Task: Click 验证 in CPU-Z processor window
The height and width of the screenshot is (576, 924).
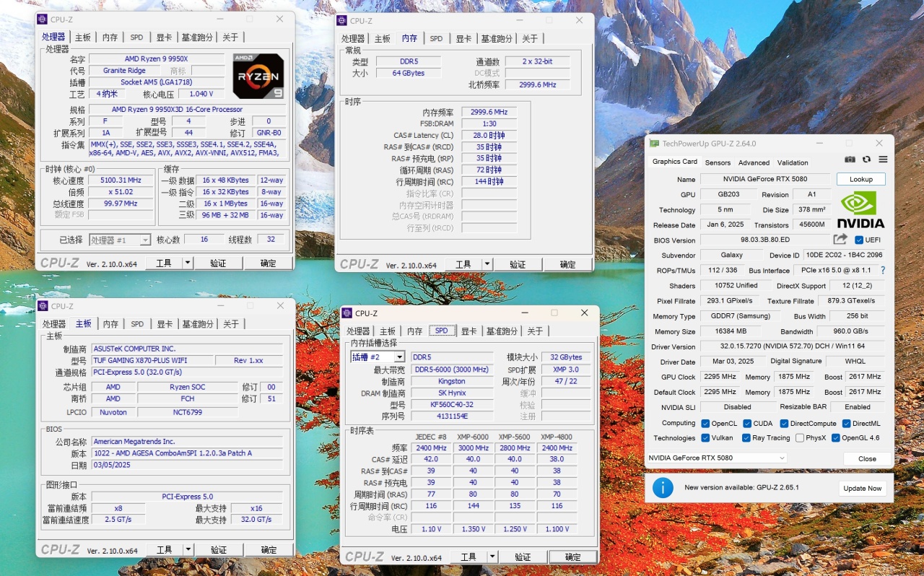Action: [218, 263]
